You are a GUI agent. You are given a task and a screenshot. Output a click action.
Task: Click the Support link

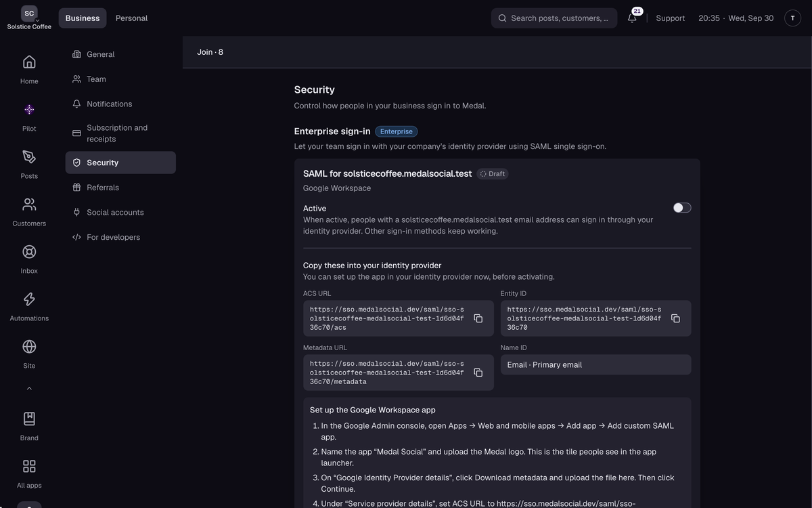pyautogui.click(x=671, y=18)
